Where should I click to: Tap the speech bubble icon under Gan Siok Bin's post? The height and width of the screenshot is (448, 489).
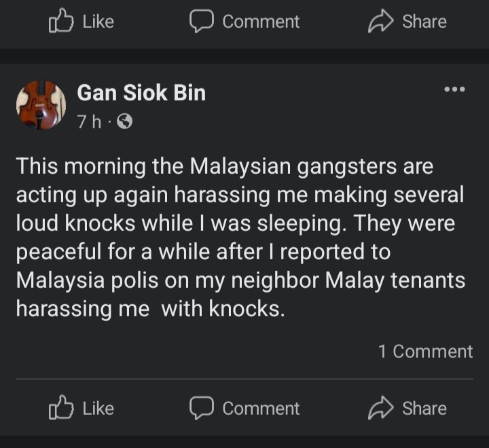(201, 408)
